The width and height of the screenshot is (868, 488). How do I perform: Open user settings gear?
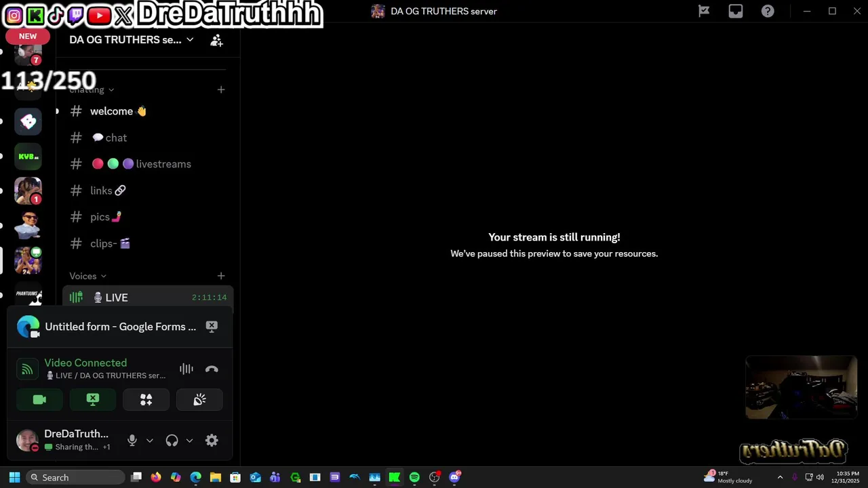pyautogui.click(x=212, y=441)
